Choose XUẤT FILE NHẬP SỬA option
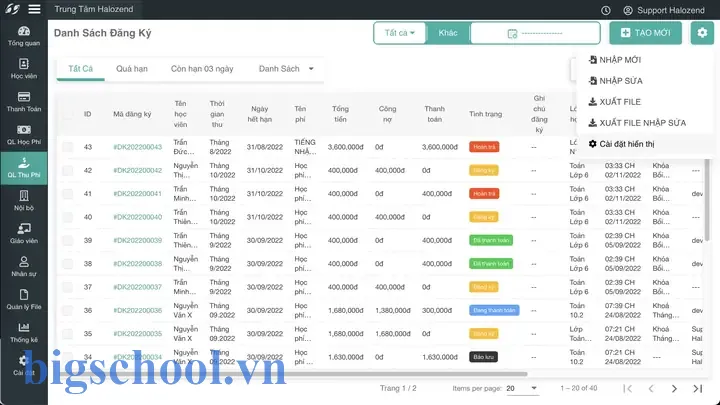This screenshot has height=405, width=720. [x=637, y=123]
